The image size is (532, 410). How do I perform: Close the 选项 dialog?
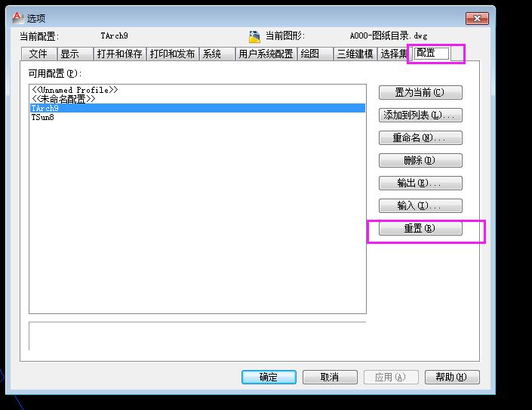click(477, 18)
